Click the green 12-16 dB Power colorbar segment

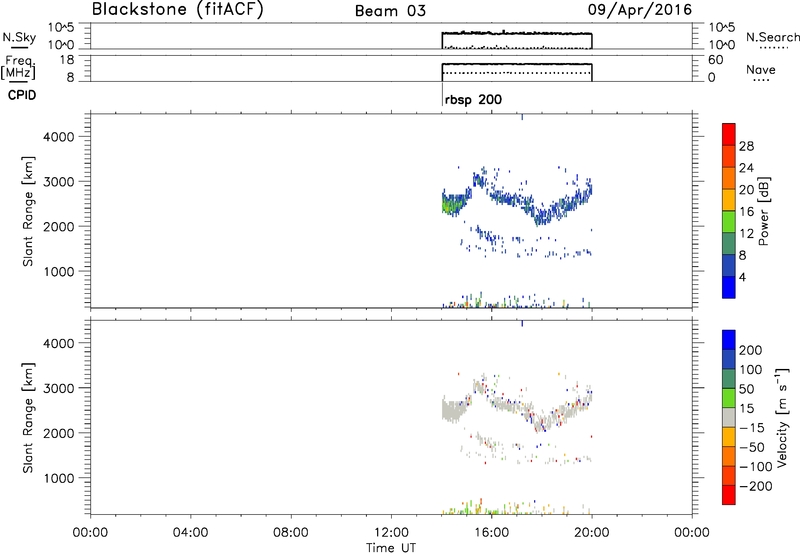pos(729,222)
